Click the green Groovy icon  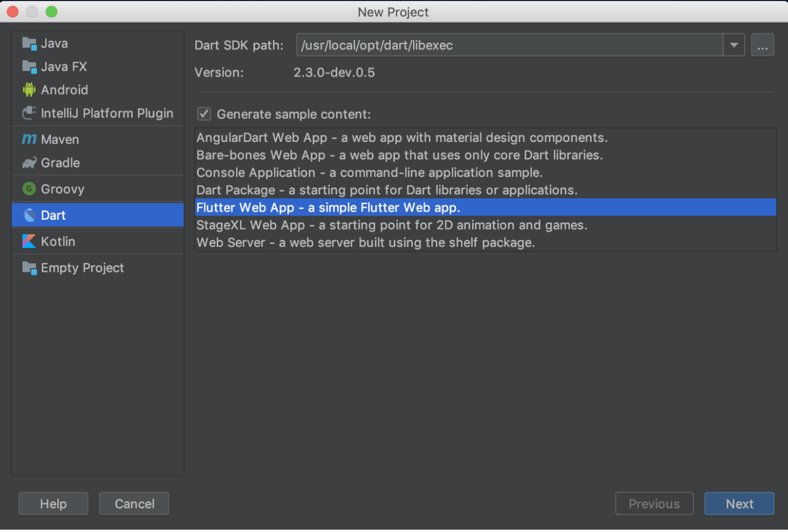[x=29, y=189]
